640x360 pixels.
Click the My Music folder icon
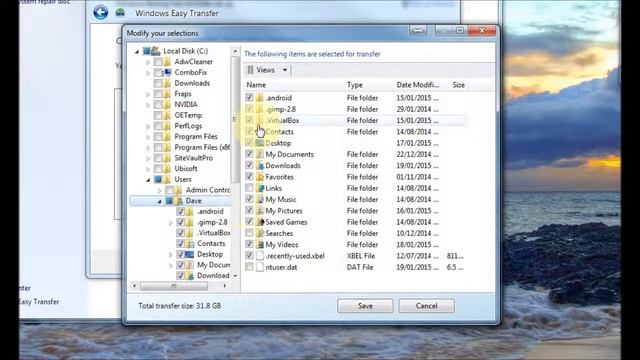[x=260, y=200]
